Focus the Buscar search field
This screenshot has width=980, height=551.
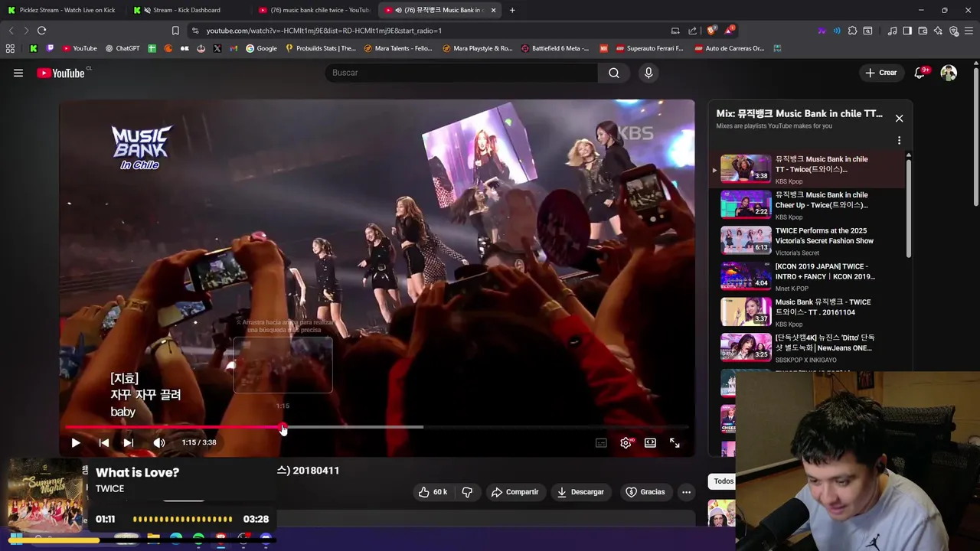click(462, 73)
